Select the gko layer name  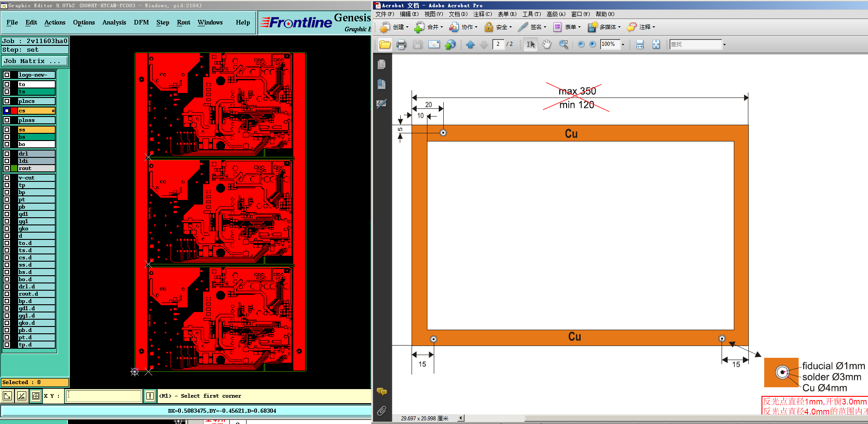click(x=37, y=229)
